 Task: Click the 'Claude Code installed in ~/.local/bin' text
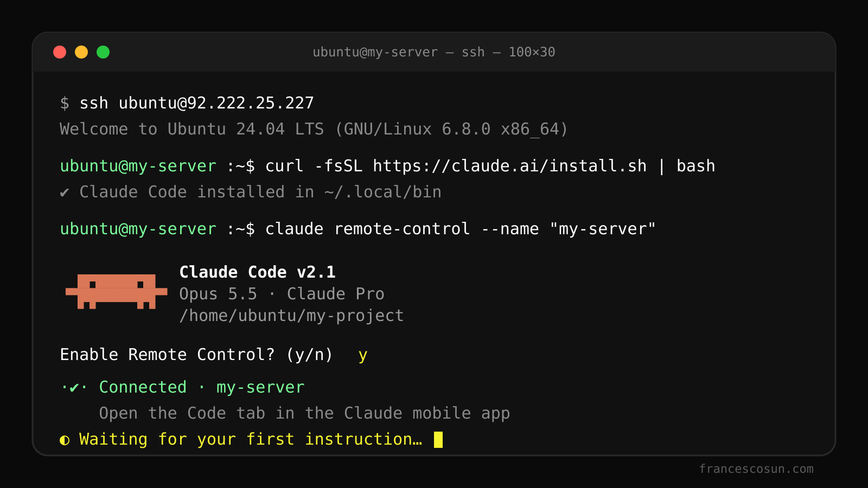(260, 192)
